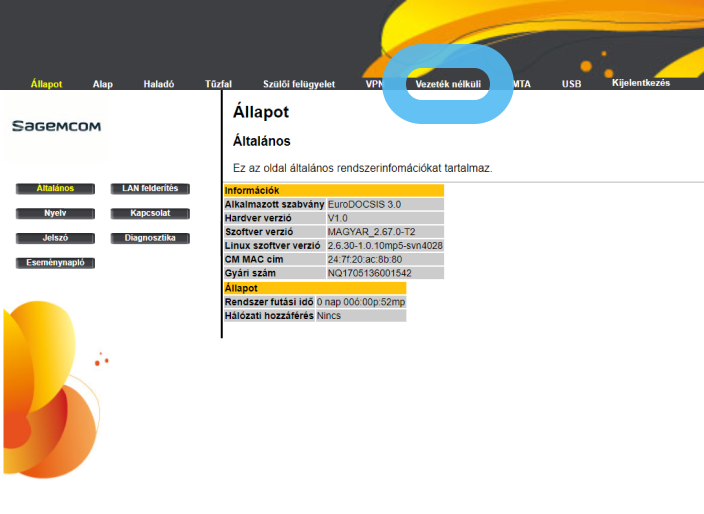Open the Állapot top menu tab
Image resolution: width=704 pixels, height=514 pixels.
click(x=46, y=85)
